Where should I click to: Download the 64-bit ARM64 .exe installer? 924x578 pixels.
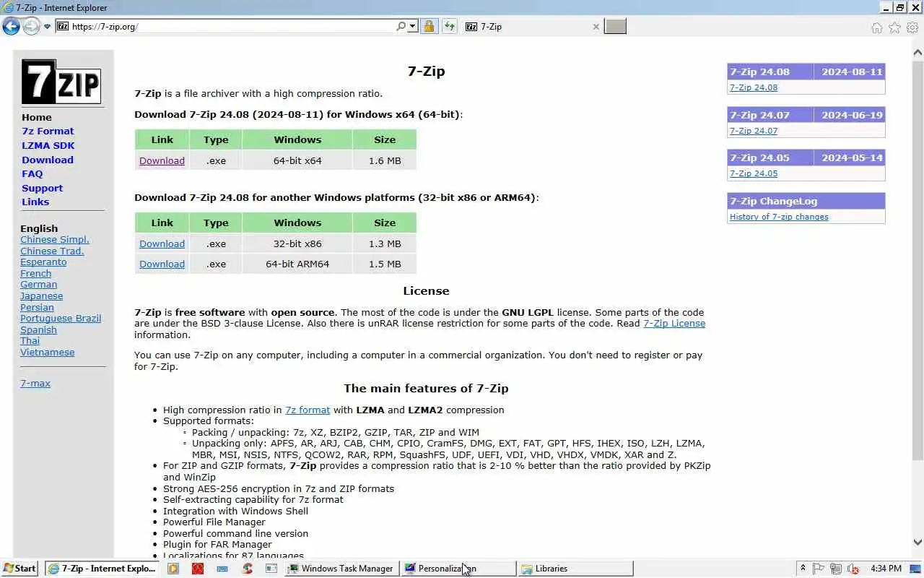coord(162,264)
